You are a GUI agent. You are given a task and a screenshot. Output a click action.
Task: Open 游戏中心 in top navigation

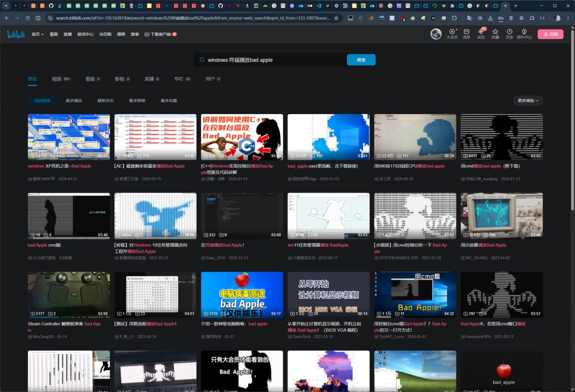85,34
